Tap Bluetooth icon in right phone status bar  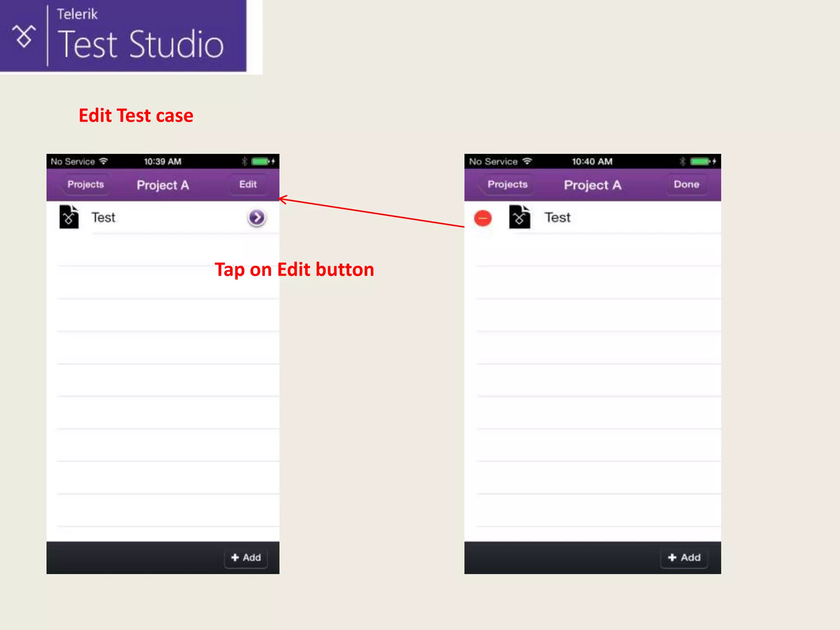682,162
